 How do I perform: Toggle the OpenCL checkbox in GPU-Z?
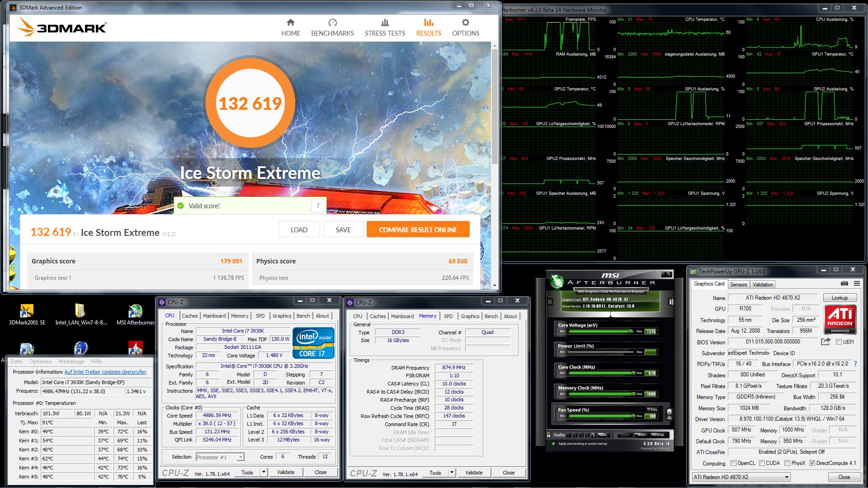pyautogui.click(x=733, y=463)
